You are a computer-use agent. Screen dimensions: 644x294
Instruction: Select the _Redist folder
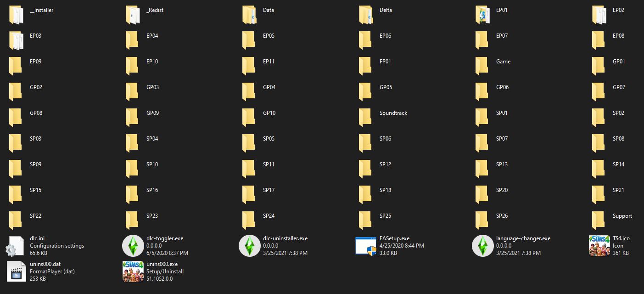point(133,15)
